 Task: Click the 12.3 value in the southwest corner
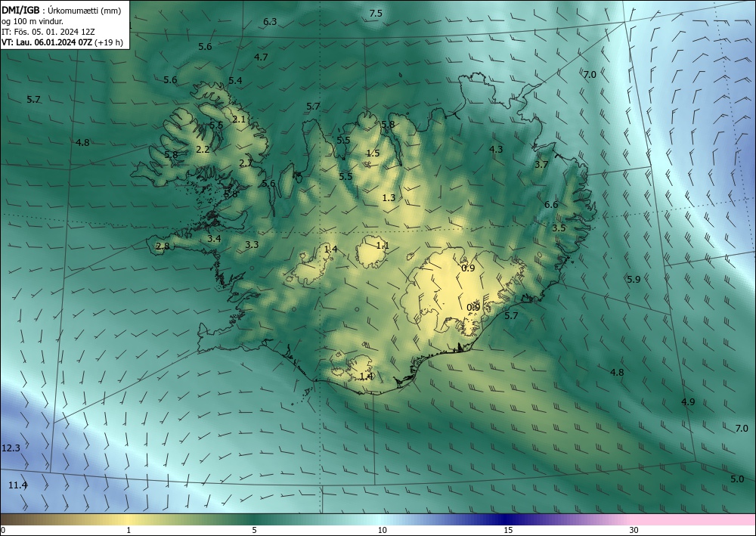pos(11,448)
